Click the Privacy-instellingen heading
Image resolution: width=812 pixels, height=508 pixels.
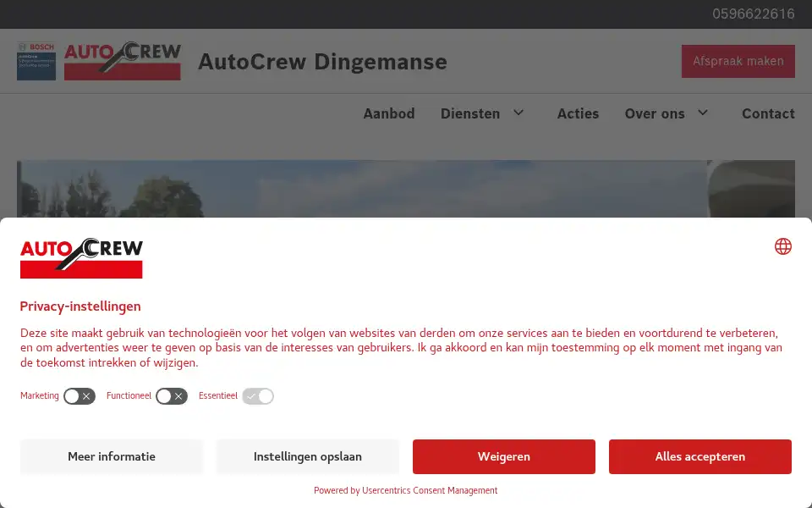80,306
